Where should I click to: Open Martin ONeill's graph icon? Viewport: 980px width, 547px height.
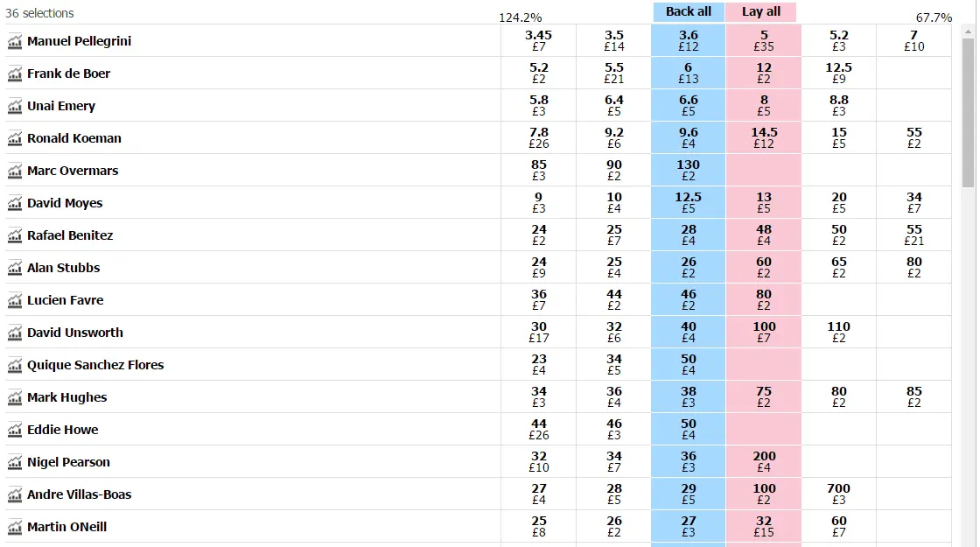[x=15, y=527]
